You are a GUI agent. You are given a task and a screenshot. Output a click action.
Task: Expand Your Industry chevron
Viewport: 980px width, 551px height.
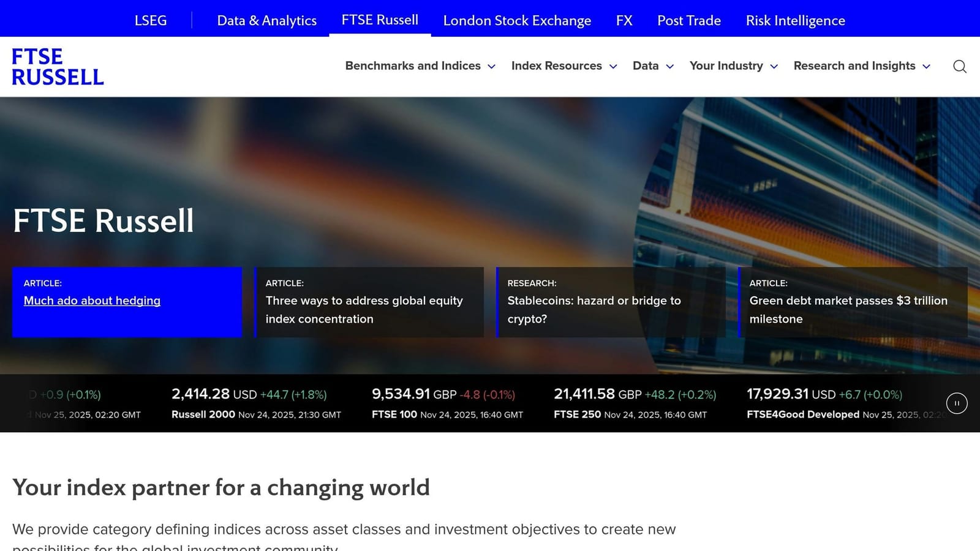point(774,66)
